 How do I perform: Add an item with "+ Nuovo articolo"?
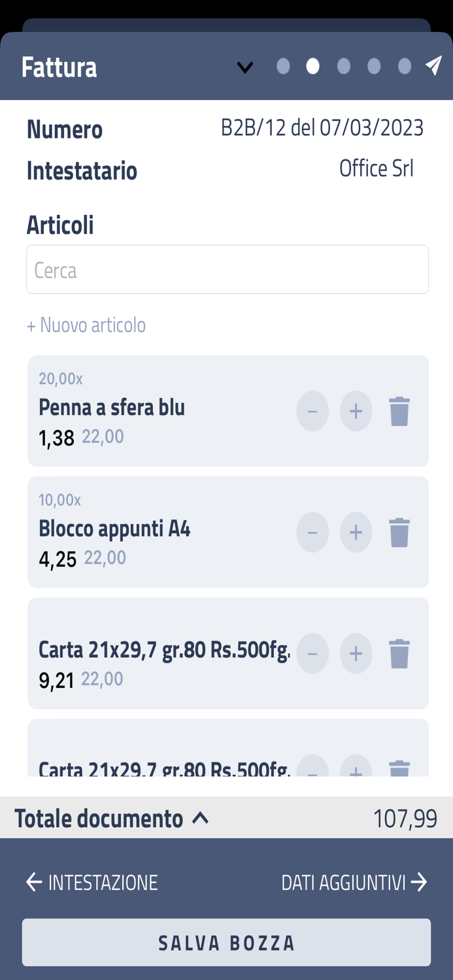(86, 325)
